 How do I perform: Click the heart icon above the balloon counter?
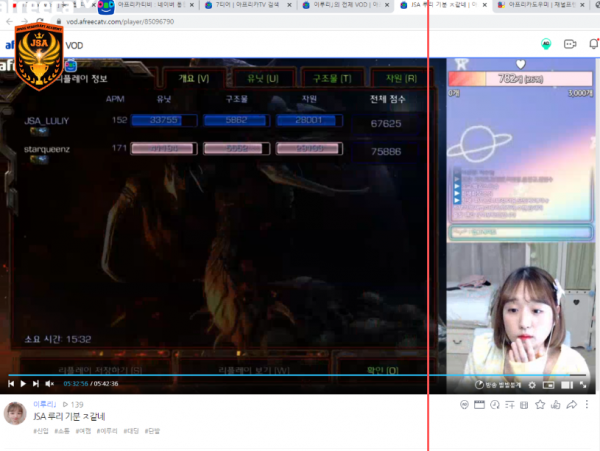(x=520, y=64)
